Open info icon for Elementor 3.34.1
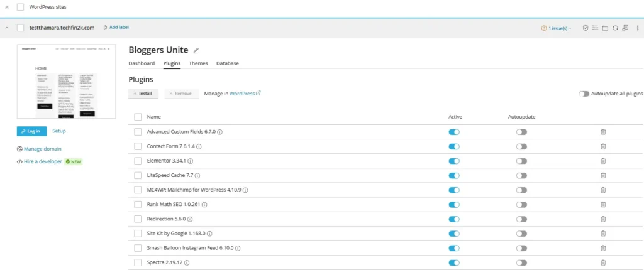644x270 pixels. 190,161
